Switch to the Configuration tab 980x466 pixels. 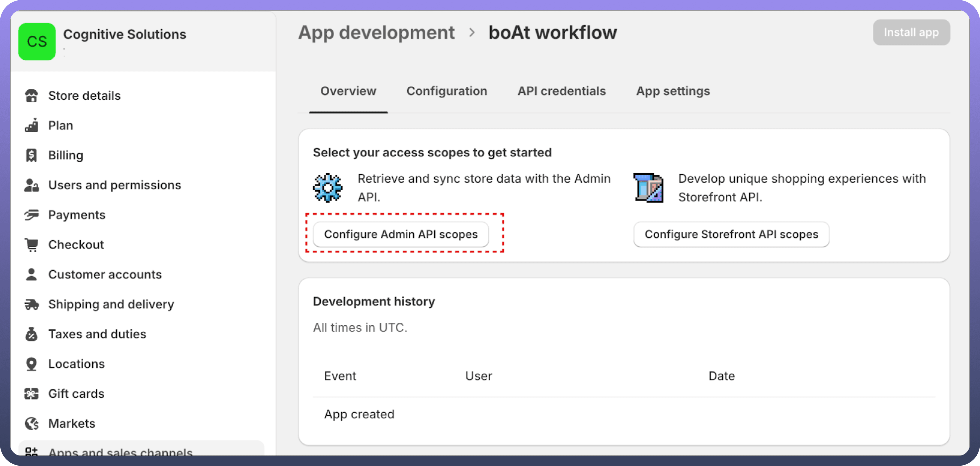[447, 91]
